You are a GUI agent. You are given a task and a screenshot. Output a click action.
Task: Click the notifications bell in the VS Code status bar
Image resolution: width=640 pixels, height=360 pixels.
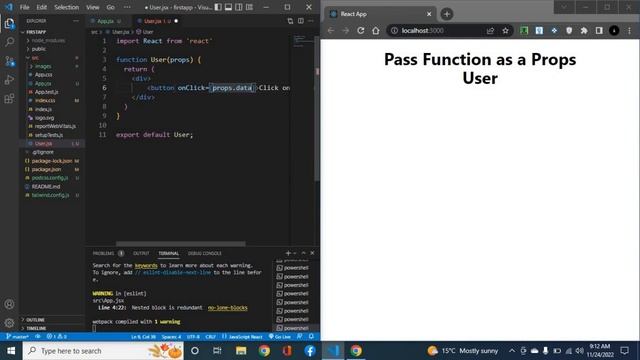click(x=311, y=337)
